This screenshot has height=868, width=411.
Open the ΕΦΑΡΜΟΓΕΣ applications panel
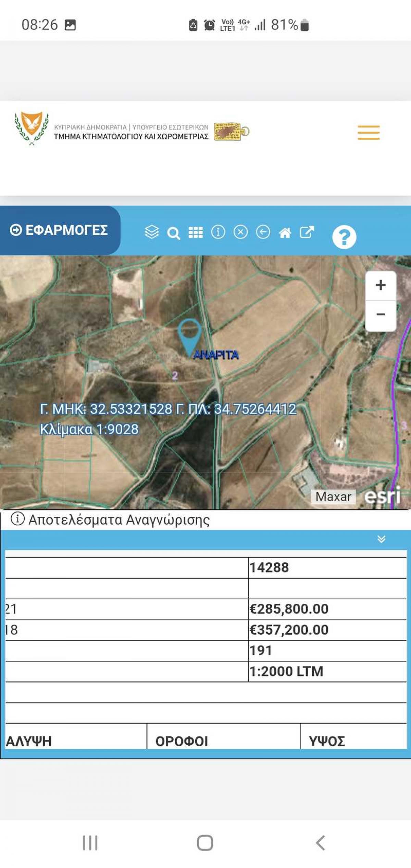(x=59, y=230)
